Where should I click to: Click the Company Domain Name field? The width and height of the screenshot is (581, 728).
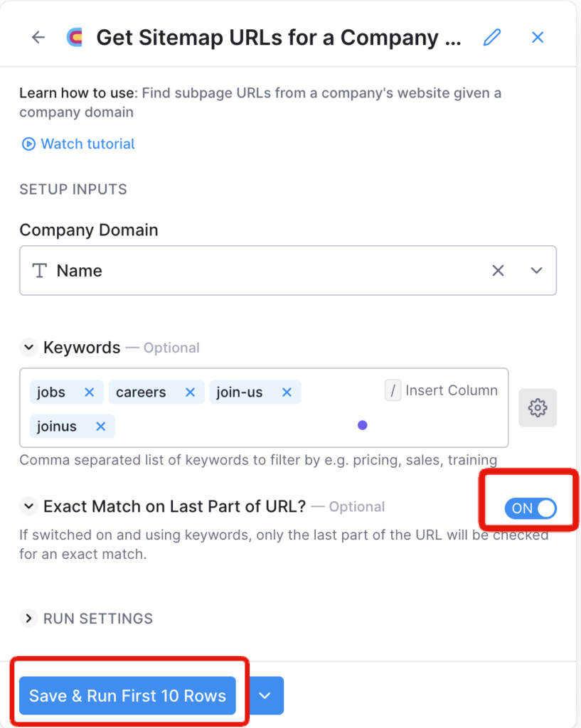coord(288,271)
